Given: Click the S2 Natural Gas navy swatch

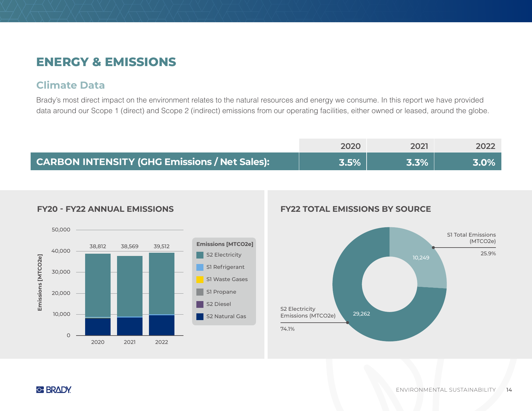Looking at the screenshot, I should pyautogui.click(x=200, y=317).
